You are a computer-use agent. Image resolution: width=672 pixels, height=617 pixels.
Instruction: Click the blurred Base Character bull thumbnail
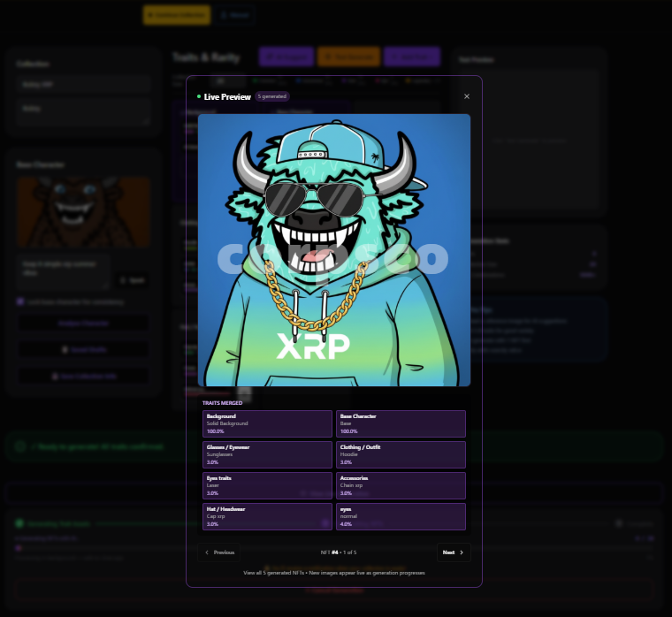tap(84, 212)
